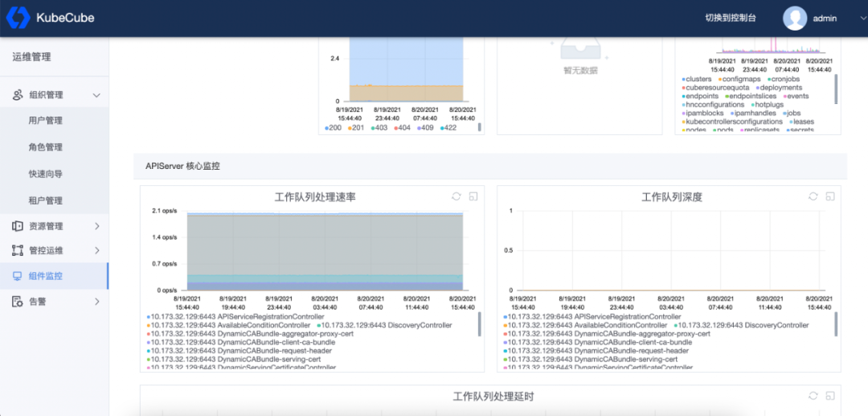Toggle the 200 status code legend series
The width and height of the screenshot is (868, 416).
click(x=334, y=127)
